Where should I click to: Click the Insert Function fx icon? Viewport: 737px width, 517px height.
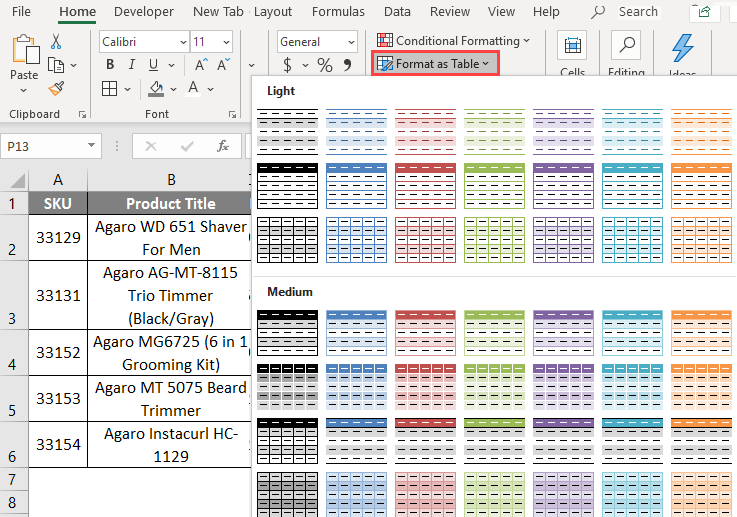pyautogui.click(x=224, y=146)
